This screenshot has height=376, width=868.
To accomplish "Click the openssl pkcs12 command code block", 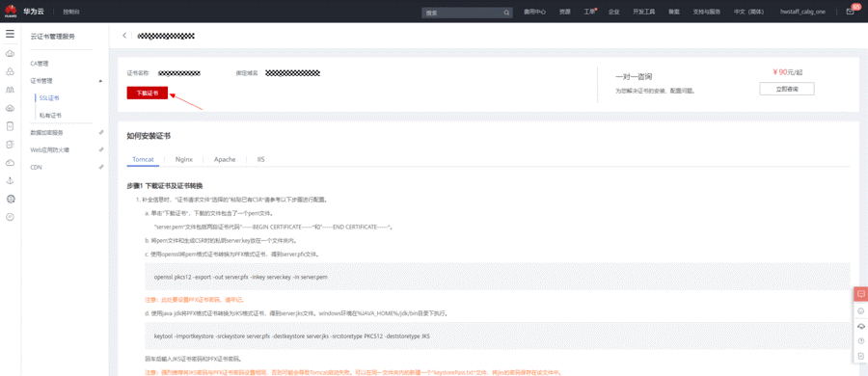I will coord(496,277).
